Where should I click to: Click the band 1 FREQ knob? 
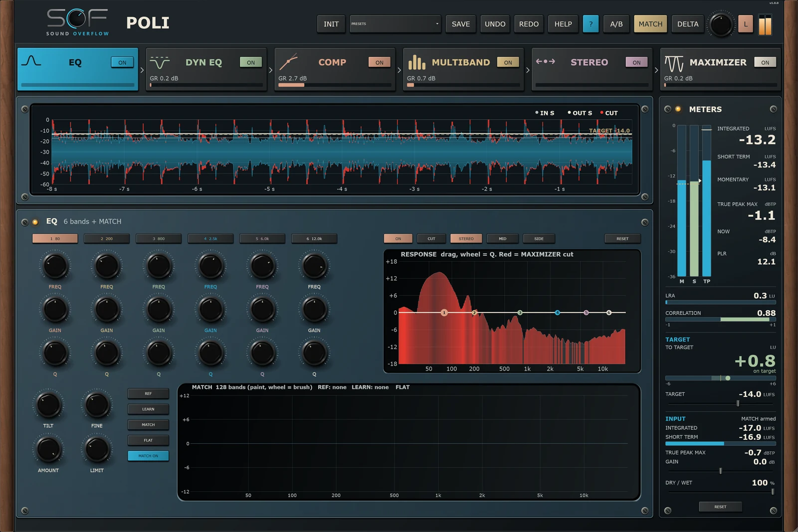coord(55,266)
